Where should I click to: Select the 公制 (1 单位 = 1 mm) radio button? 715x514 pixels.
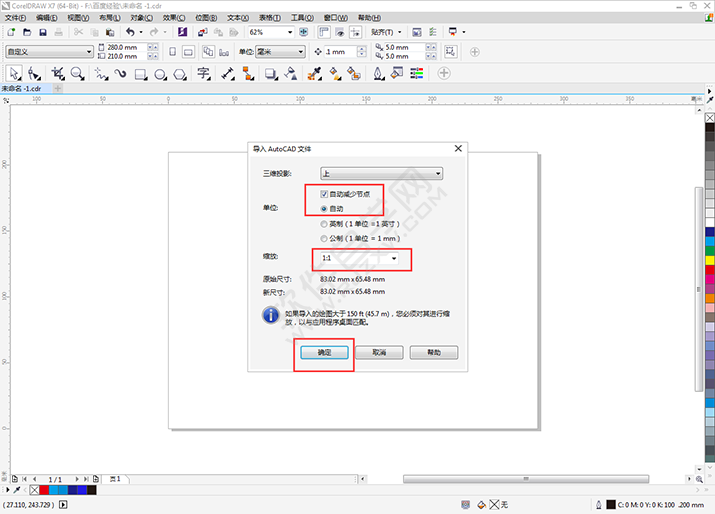point(324,239)
